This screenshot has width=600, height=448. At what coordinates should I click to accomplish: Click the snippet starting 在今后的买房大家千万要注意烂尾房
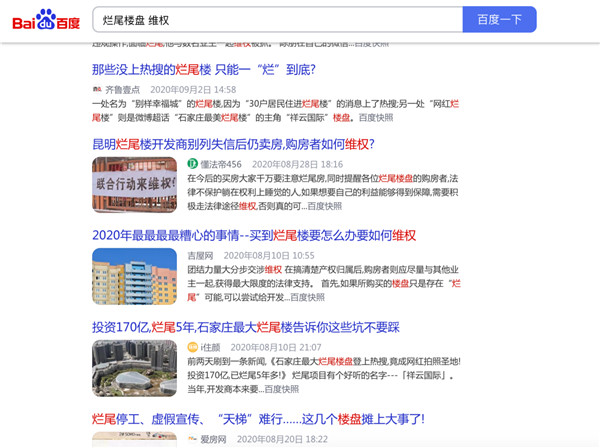click(323, 192)
